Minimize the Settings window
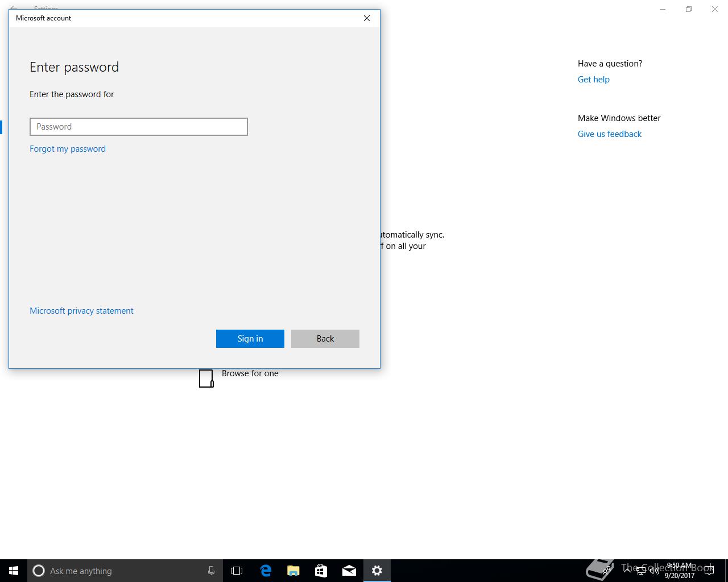 (x=663, y=9)
